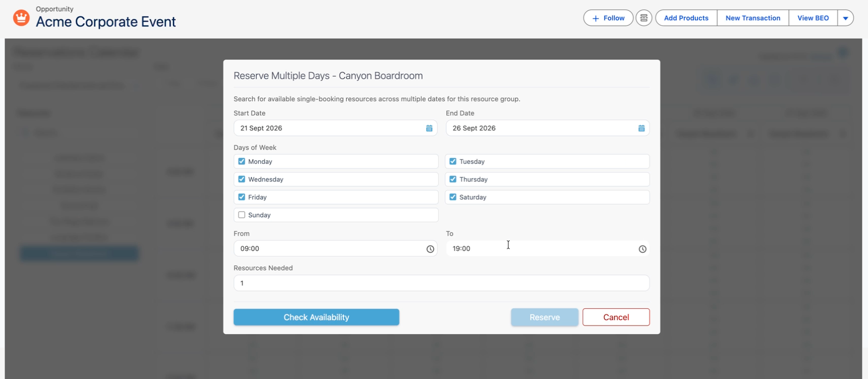Open the Start Date calendar picker
868x379 pixels.
coord(429,128)
